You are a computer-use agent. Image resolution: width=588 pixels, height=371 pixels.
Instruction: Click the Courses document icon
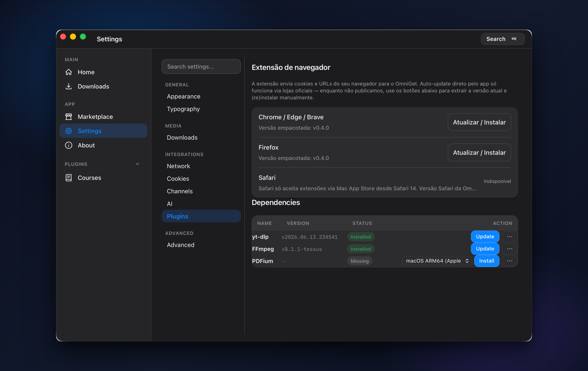(69, 178)
